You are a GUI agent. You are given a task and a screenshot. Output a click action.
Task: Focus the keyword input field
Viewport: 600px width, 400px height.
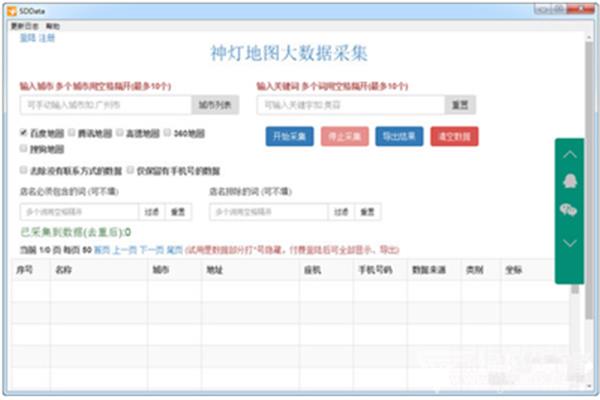pyautogui.click(x=351, y=105)
